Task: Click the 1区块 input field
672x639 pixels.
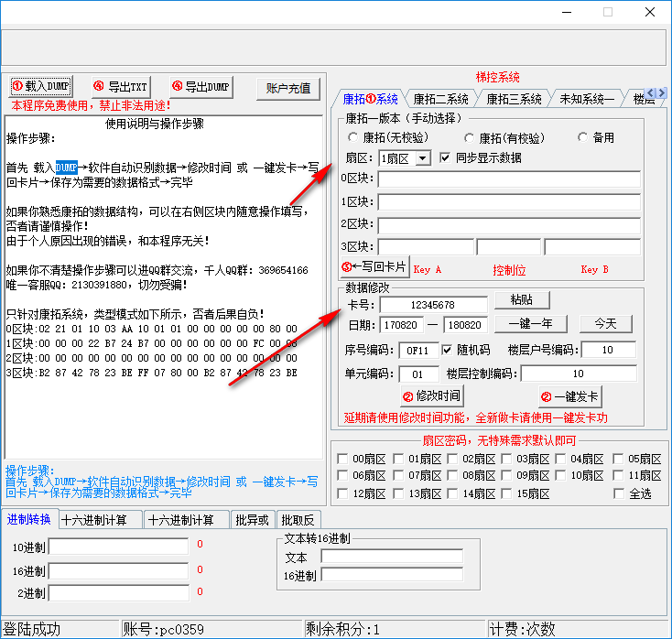Action: 509,201
